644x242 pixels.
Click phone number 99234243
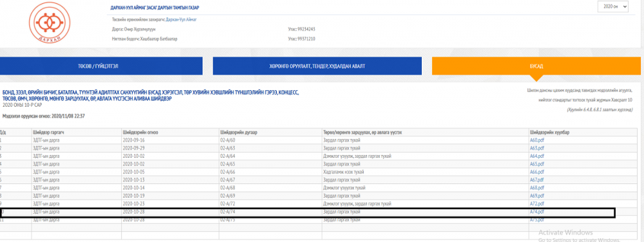(306, 29)
